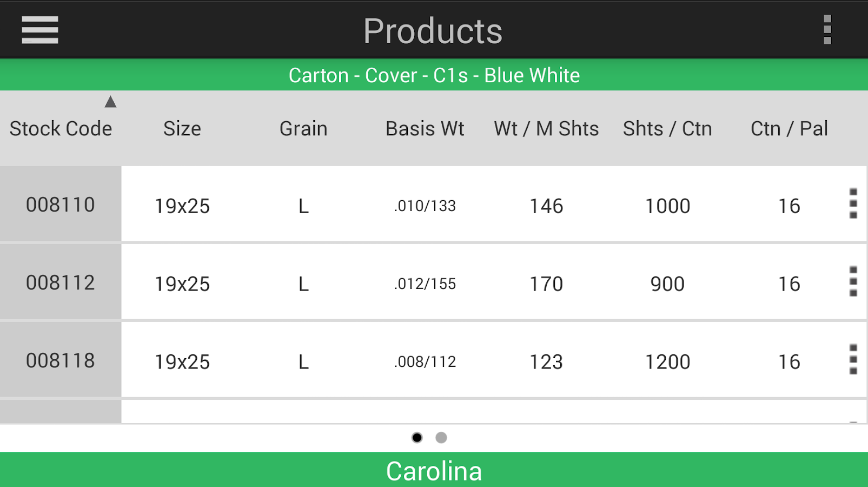Open the top-right overflow options menu
Image resolution: width=868 pixels, height=487 pixels.
[x=827, y=30]
